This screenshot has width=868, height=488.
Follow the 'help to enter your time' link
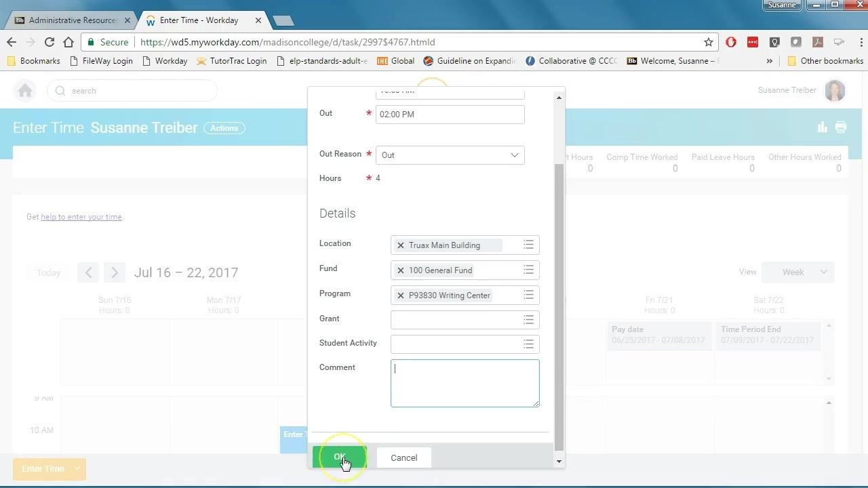point(81,217)
